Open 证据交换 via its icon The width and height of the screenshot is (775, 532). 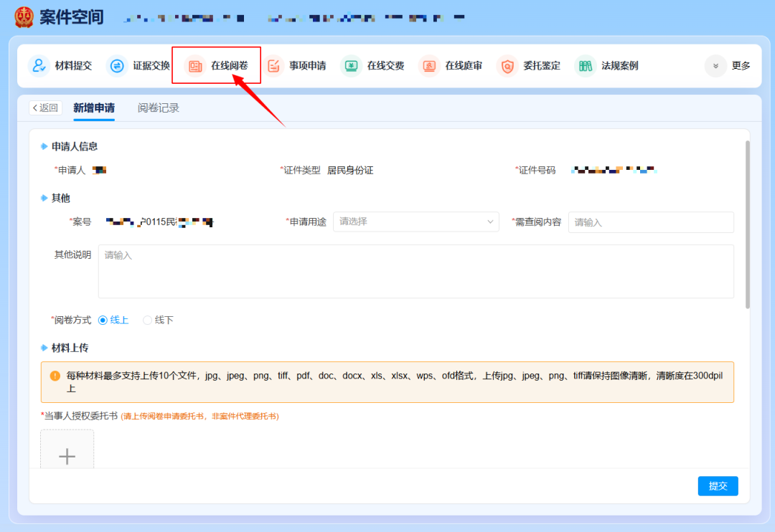pos(116,66)
